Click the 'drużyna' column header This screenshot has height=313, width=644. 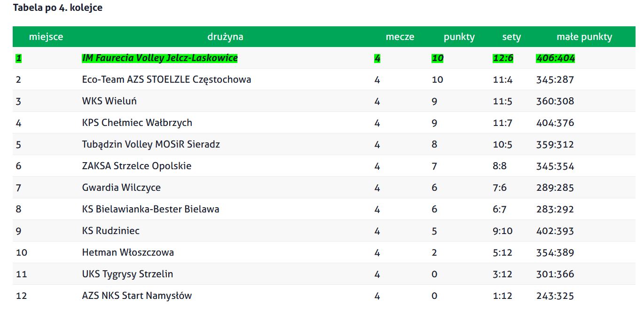click(x=225, y=37)
